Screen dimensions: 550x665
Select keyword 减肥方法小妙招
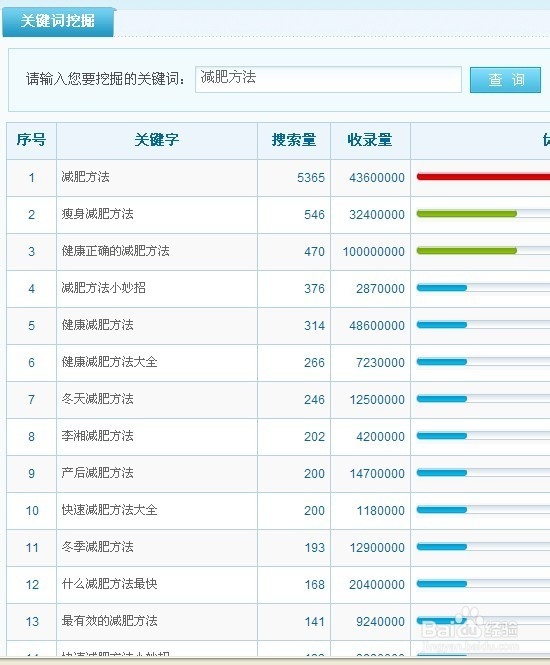[x=103, y=288]
